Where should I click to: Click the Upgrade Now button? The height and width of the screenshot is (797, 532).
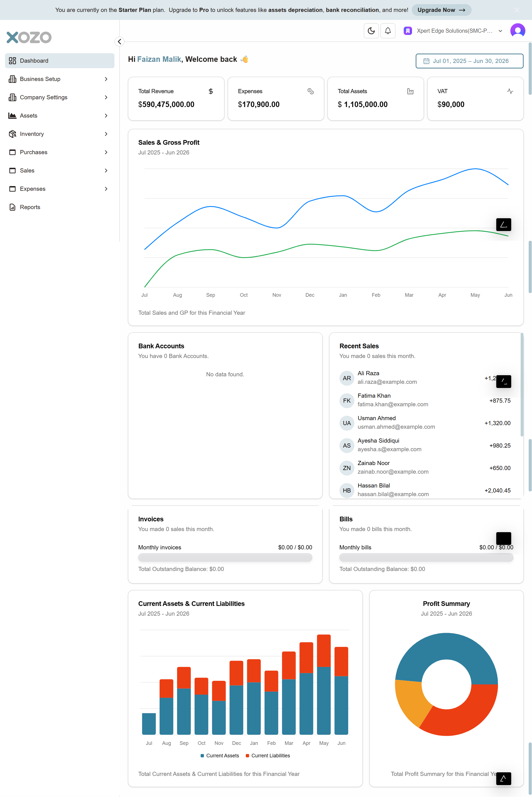pos(441,10)
